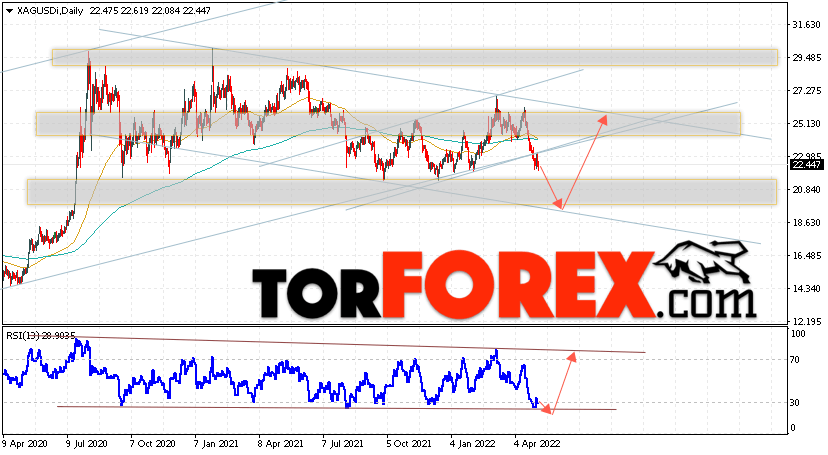Select the current price label 22.447

click(806, 165)
